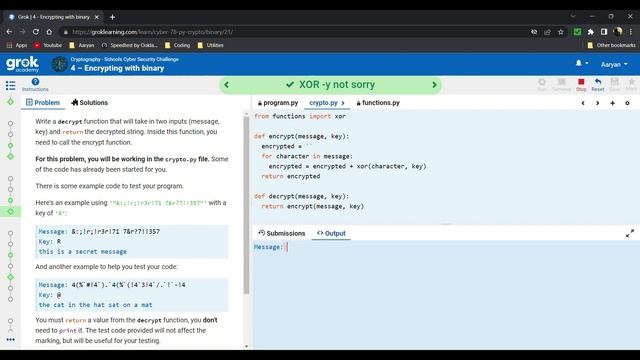The height and width of the screenshot is (360, 640).
Task: Open the Apps bookmark shortcut
Action: click(x=17, y=45)
